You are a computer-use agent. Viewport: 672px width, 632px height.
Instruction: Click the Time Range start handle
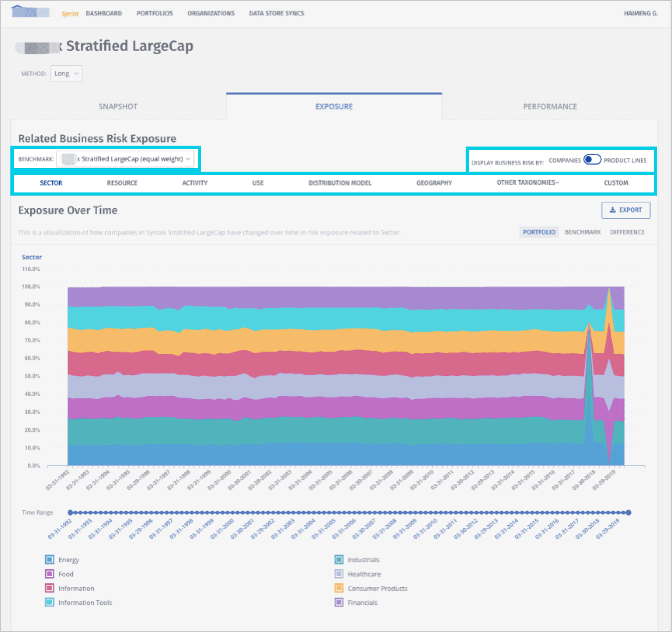pos(70,512)
